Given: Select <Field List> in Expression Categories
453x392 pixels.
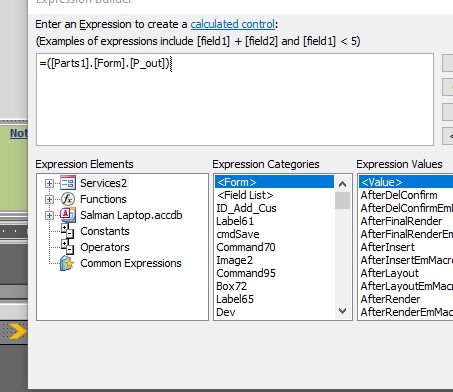Looking at the screenshot, I should pos(274,195).
